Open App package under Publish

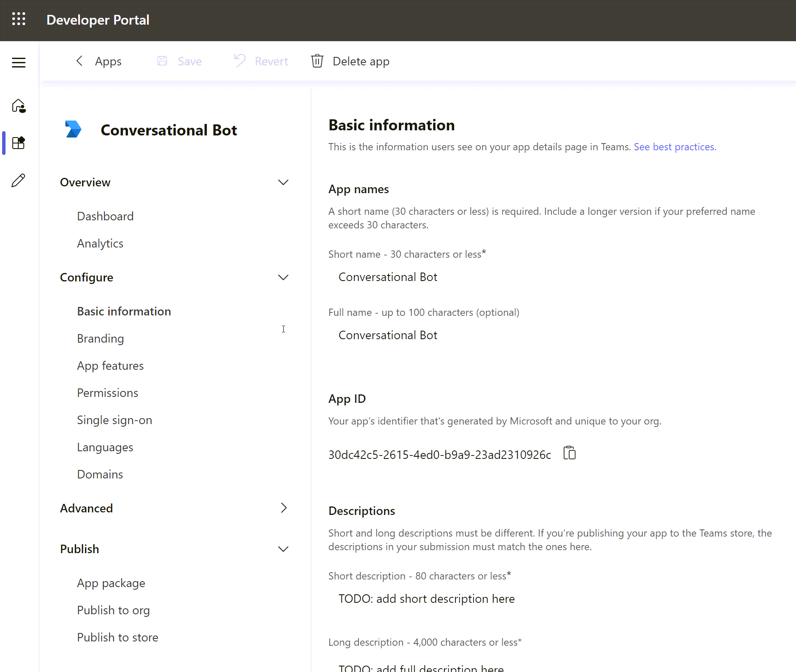coord(111,583)
